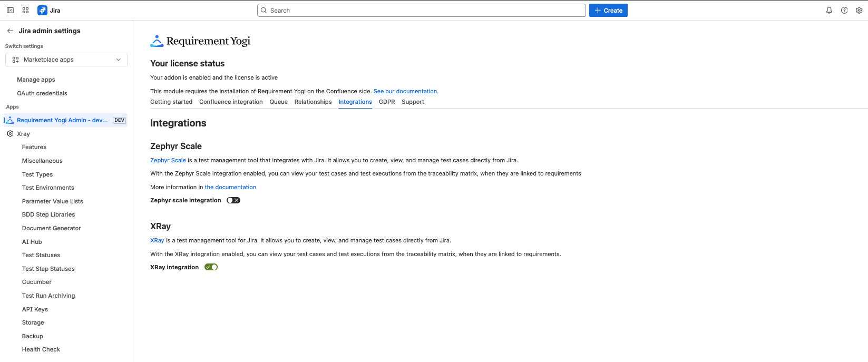Open the settings gear icon
This screenshot has width=868, height=362.
point(859,11)
